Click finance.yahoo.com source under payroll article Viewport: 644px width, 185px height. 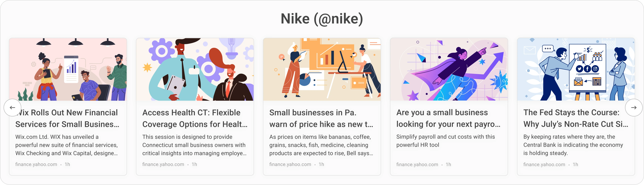(x=417, y=164)
